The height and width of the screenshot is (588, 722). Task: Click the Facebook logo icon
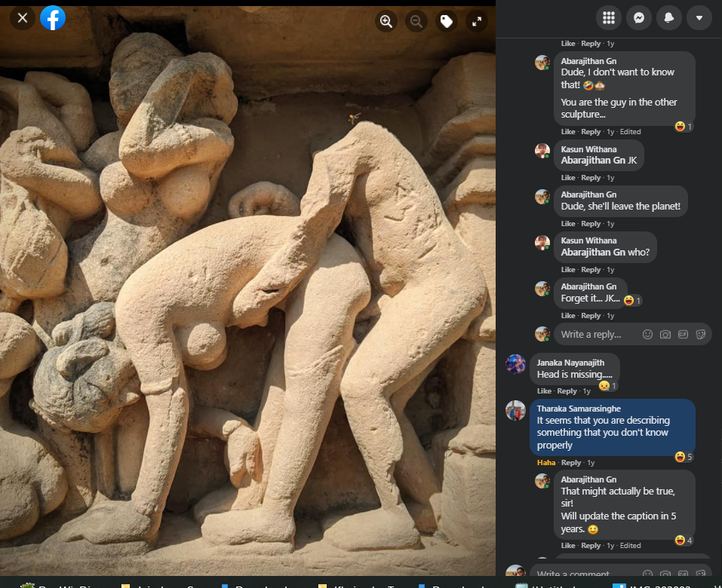point(53,18)
